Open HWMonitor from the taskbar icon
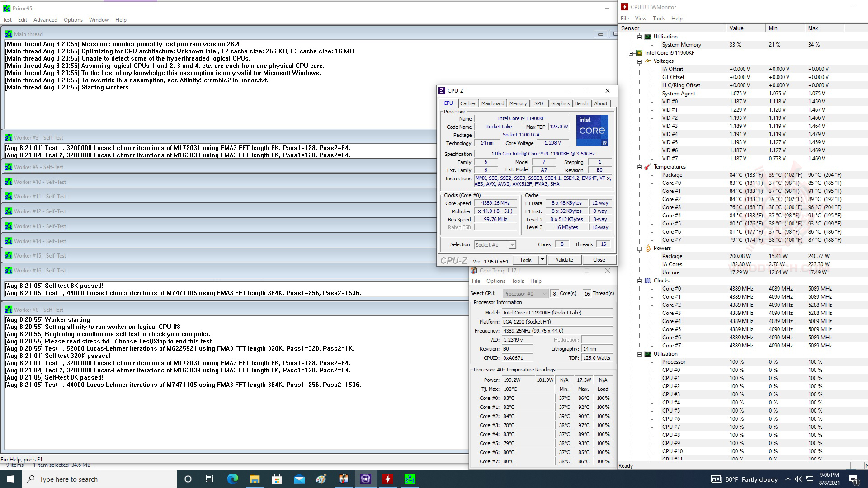Image resolution: width=868 pixels, height=488 pixels. click(x=387, y=479)
